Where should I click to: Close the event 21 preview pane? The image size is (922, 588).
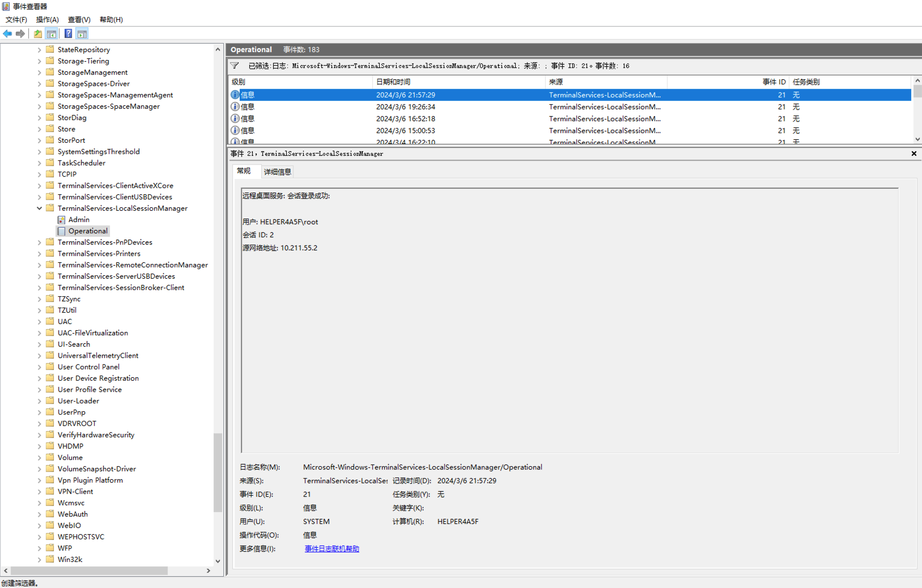pos(913,154)
